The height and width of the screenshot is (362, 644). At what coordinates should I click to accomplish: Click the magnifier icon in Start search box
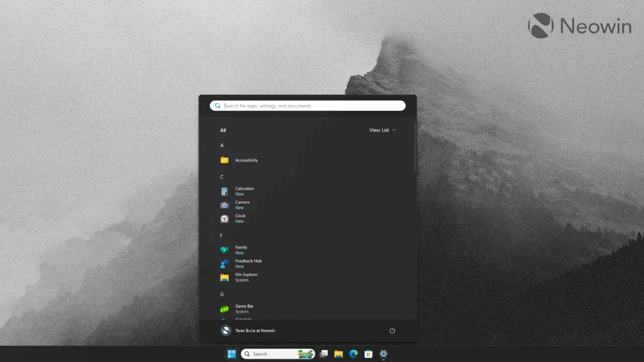217,106
